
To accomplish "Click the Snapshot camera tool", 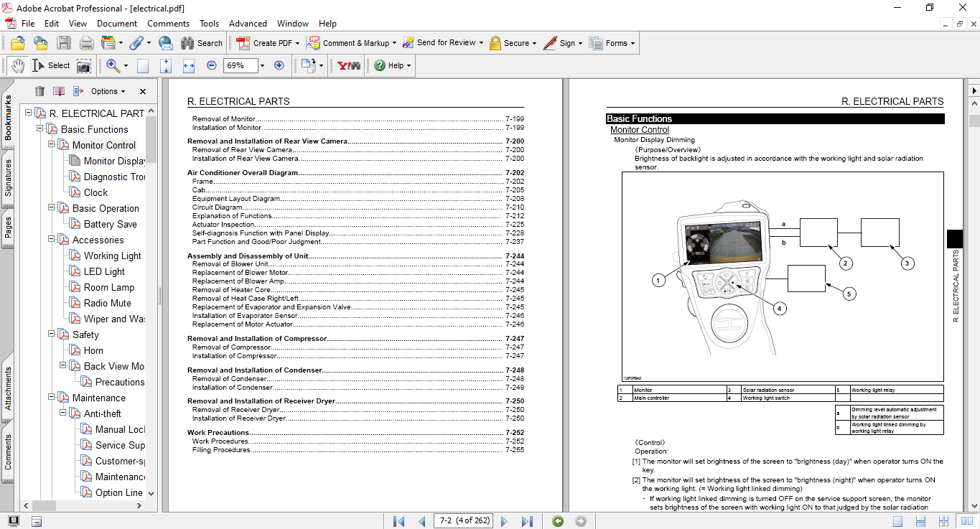I will click(x=84, y=65).
